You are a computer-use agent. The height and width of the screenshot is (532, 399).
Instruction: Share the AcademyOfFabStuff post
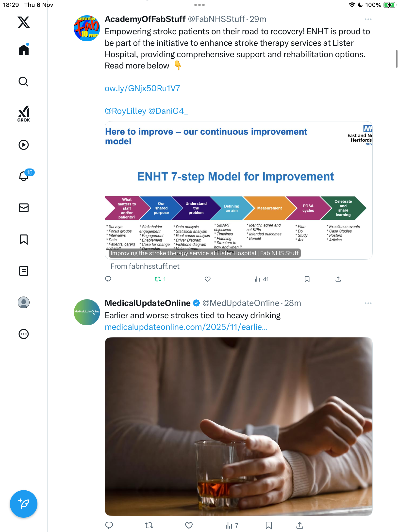click(338, 279)
